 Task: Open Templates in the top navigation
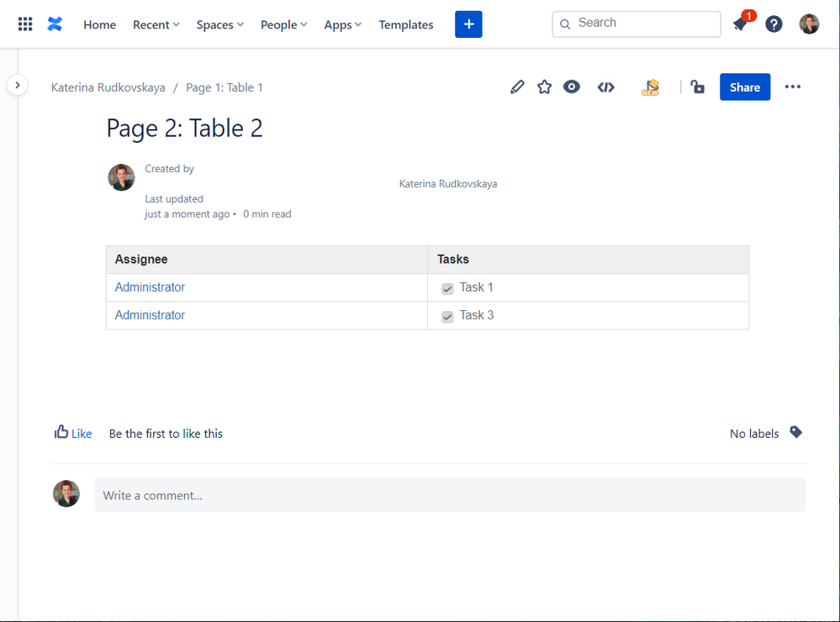coord(406,24)
